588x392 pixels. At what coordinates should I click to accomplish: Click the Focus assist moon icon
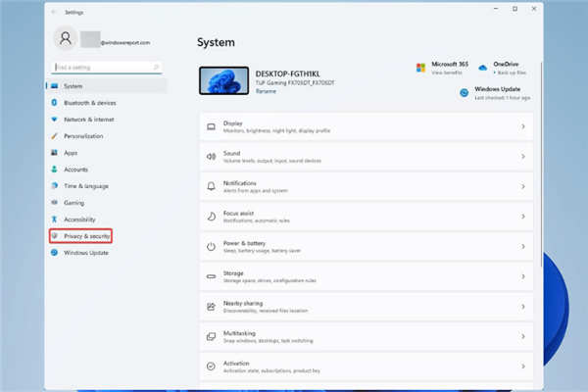coord(211,217)
